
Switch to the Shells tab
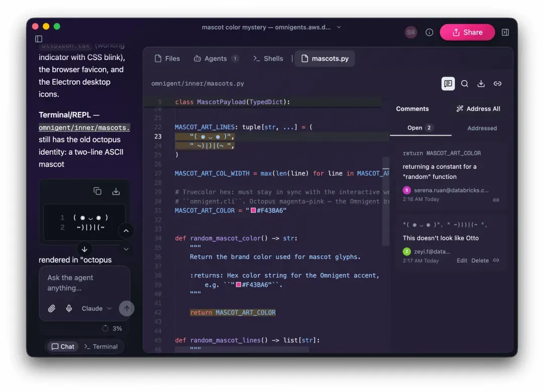[268, 58]
